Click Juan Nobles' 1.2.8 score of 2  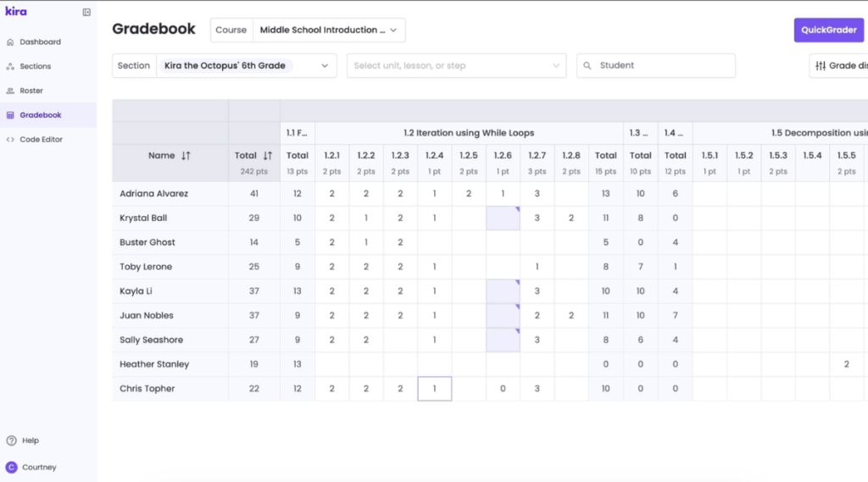click(x=571, y=315)
